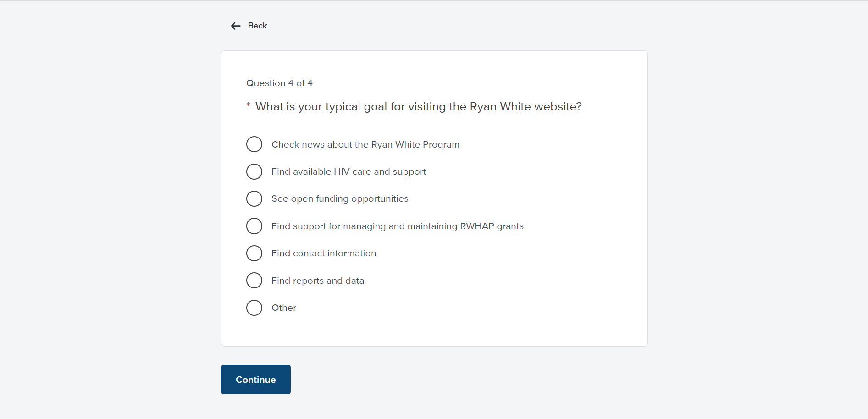Screen dimensions: 868x419
Task: Click the left arrow back icon
Action: (236, 26)
